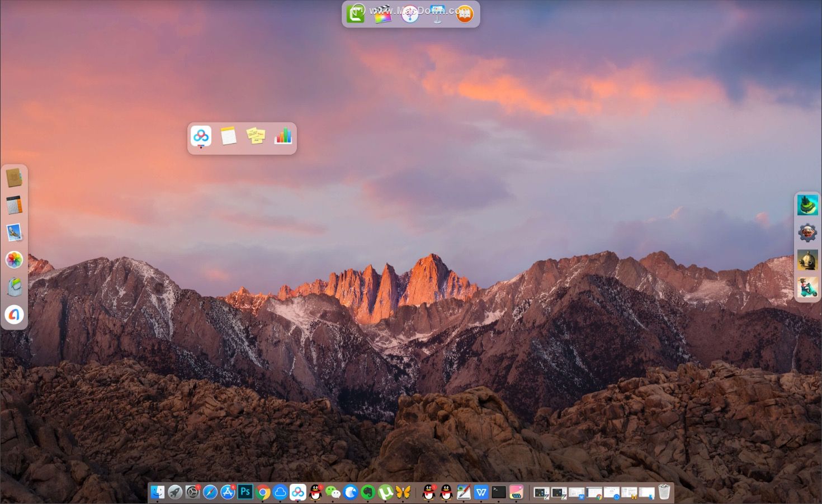Open the App Store dock icon
Image resolution: width=822 pixels, height=504 pixels.
228,492
